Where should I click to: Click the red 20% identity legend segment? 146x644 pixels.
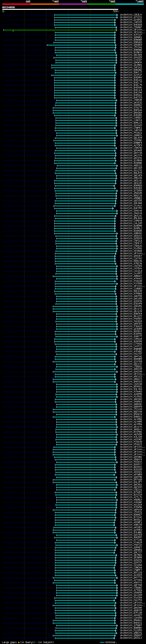16,4
